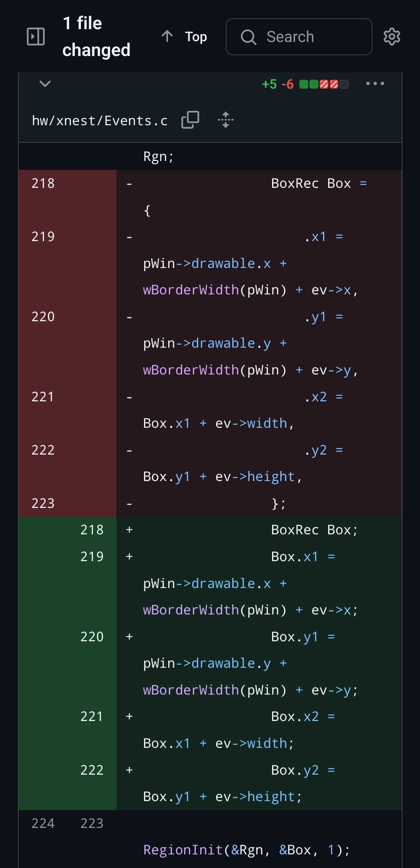420x868 pixels.
Task: Click added 'Box.y1 + ev->height;' code
Action: (223, 796)
